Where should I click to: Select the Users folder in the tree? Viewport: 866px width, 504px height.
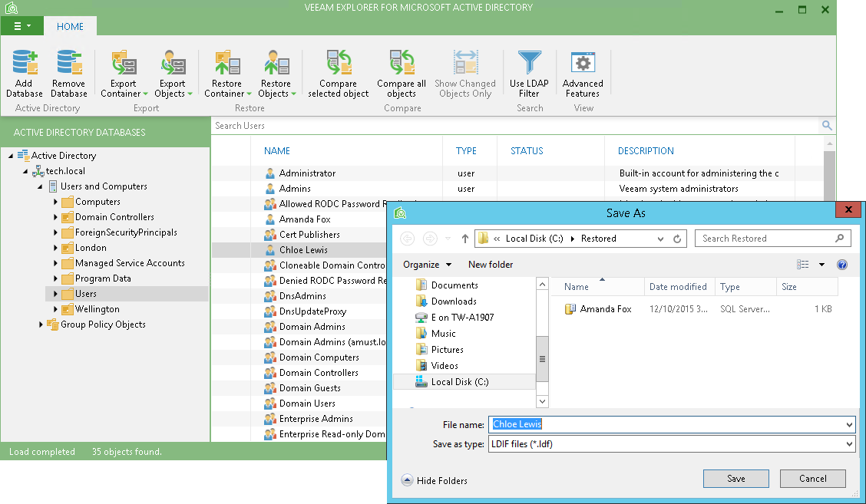click(x=86, y=294)
